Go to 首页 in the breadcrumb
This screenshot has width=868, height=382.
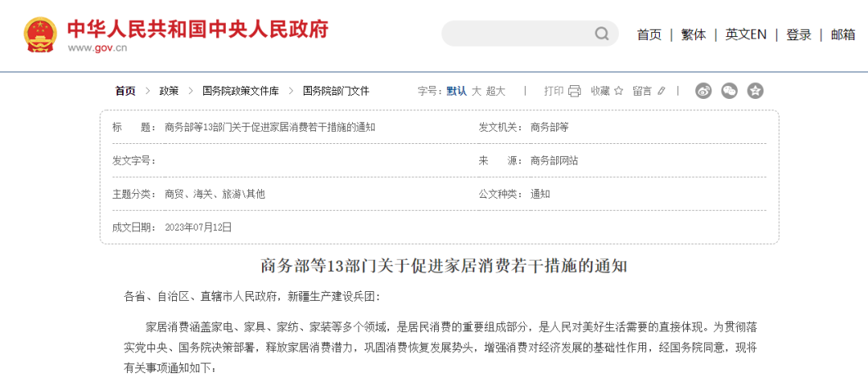[x=125, y=92]
